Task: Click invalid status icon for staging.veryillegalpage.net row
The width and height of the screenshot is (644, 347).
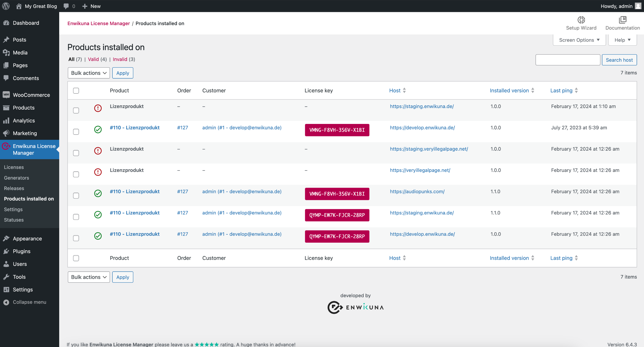Action: [98, 151]
